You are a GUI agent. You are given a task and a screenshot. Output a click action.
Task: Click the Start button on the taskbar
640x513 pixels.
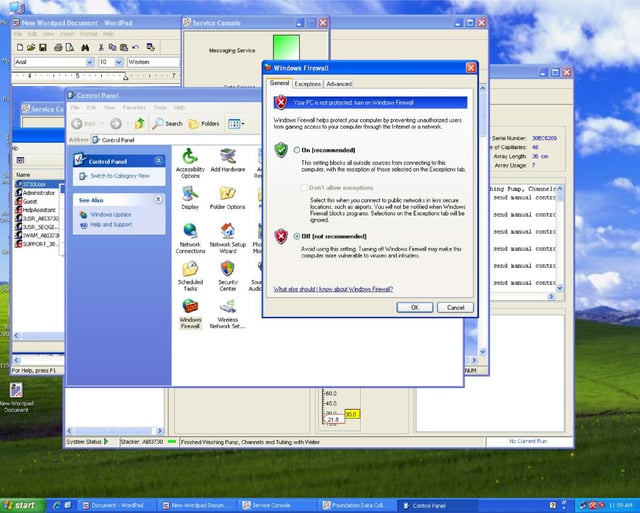(x=23, y=505)
